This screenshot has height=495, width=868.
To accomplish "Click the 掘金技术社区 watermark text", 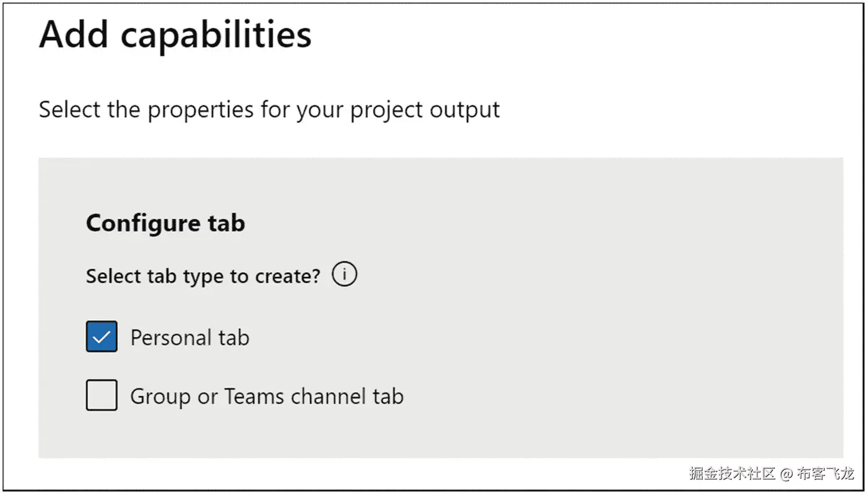I will (x=732, y=474).
